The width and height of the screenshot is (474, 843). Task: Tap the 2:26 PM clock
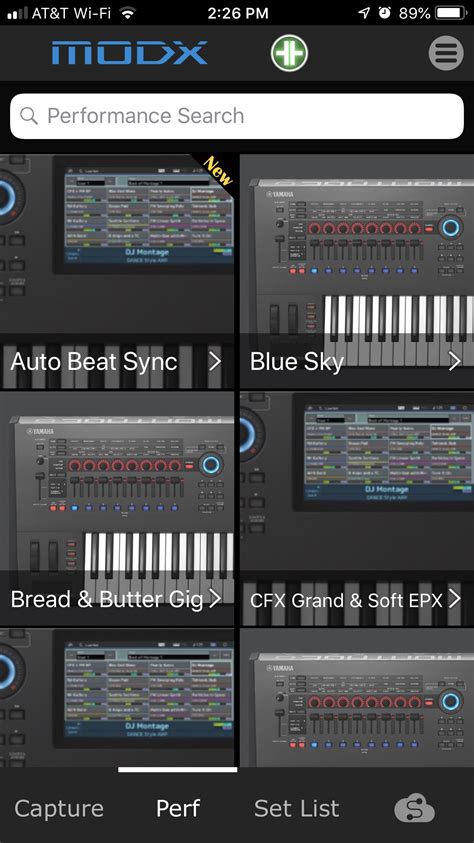pos(238,13)
